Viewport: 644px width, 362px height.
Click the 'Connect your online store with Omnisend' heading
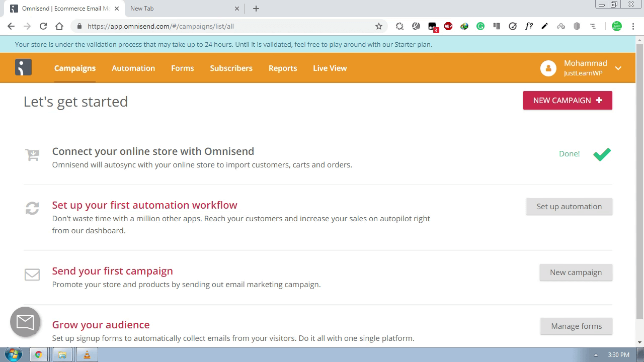[x=153, y=151]
